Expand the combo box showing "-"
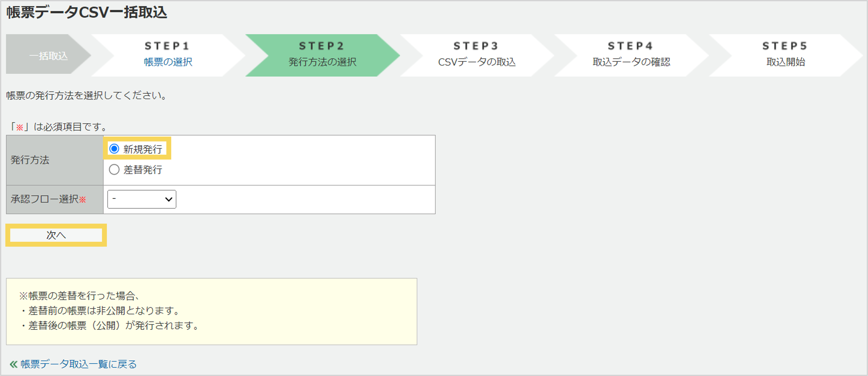 (141, 199)
